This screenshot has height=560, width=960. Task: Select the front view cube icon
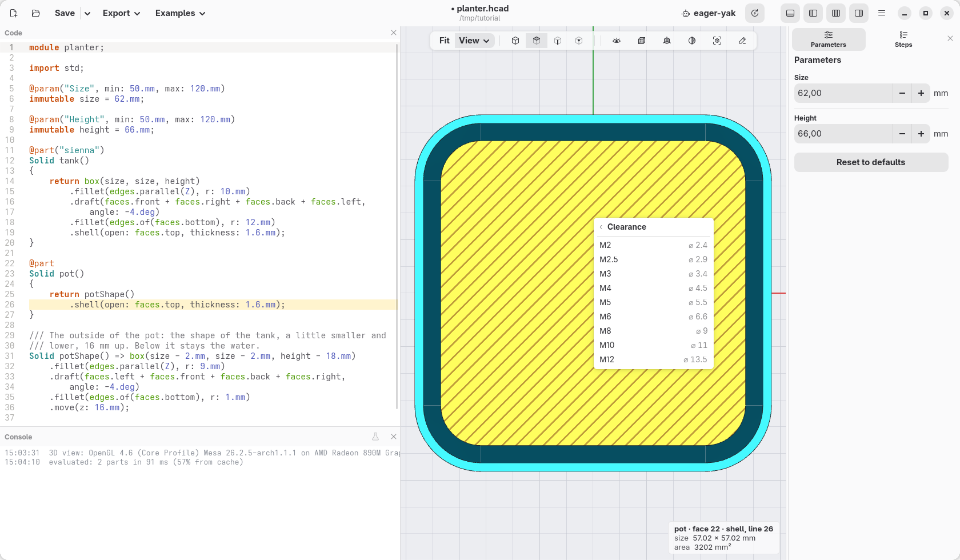point(558,41)
